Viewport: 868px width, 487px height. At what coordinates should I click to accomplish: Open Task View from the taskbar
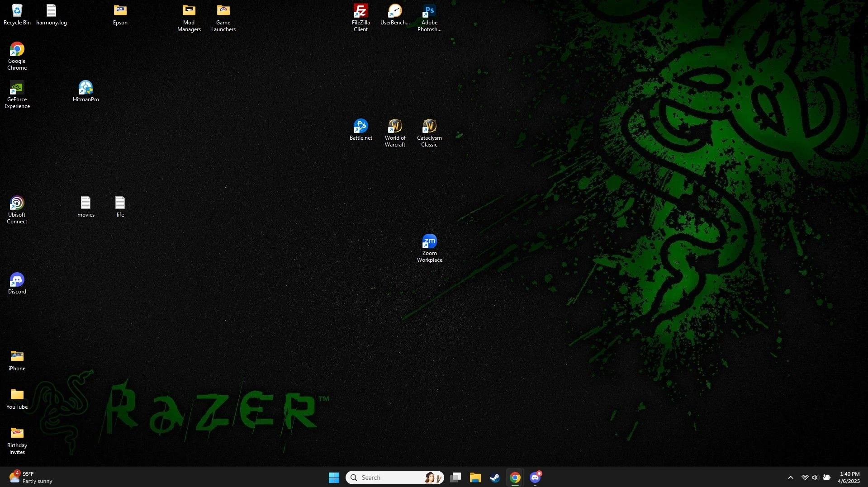click(455, 478)
